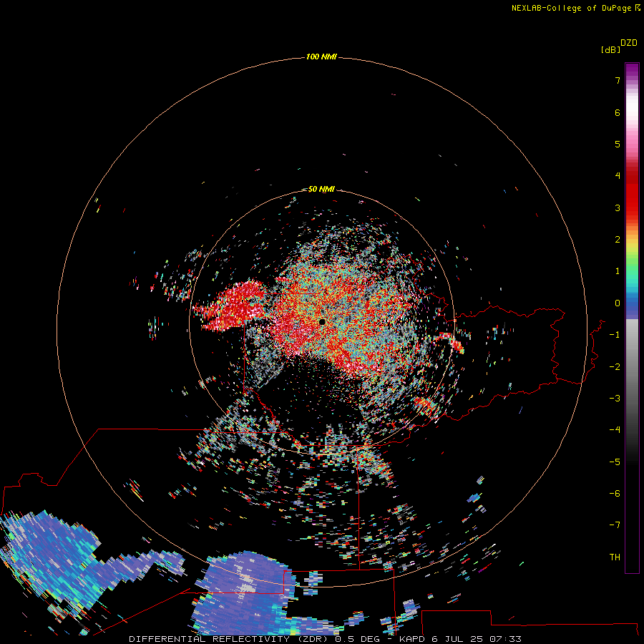Click the -3 value on the dB scale
This screenshot has width=644, height=644.
click(x=615, y=399)
